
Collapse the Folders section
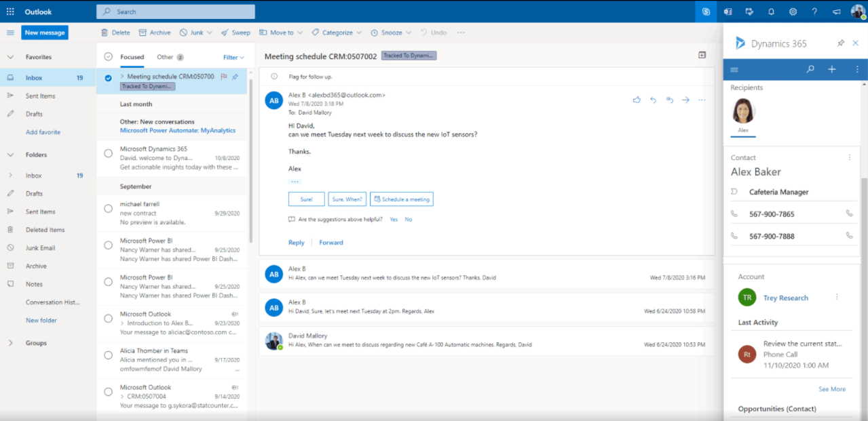[x=10, y=155]
